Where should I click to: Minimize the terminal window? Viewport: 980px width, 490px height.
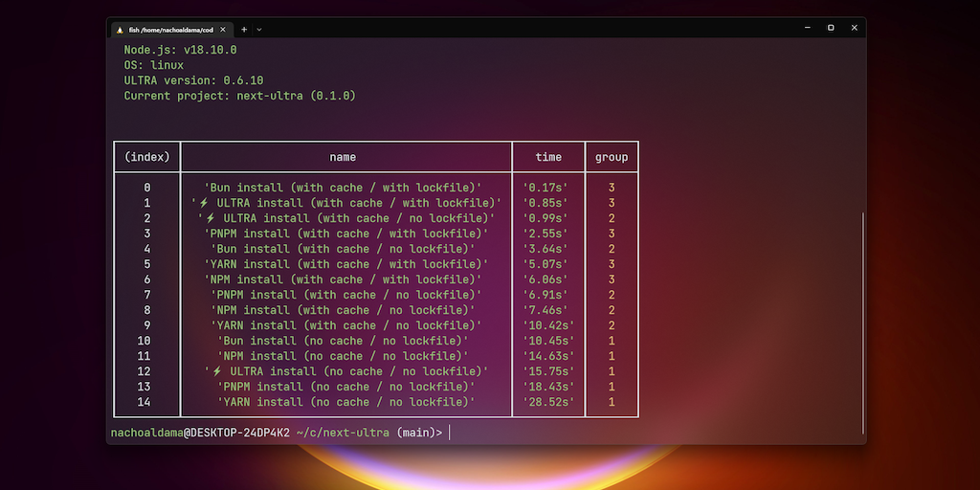tap(807, 28)
